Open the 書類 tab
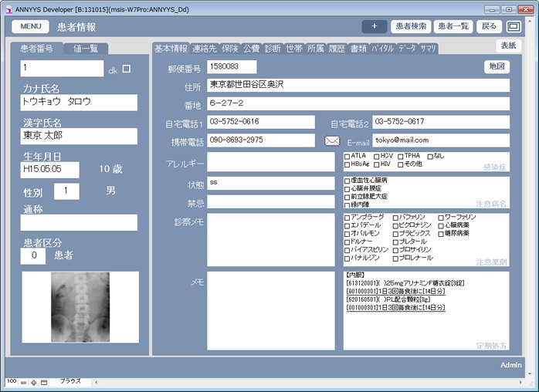Screen dimensions: 539x392 click(x=358, y=49)
